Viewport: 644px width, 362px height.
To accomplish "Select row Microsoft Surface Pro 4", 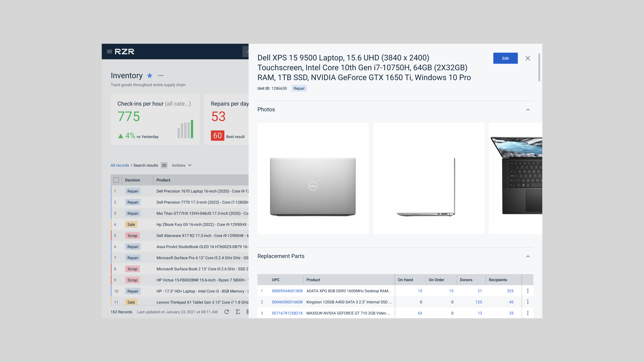I will coord(180,258).
